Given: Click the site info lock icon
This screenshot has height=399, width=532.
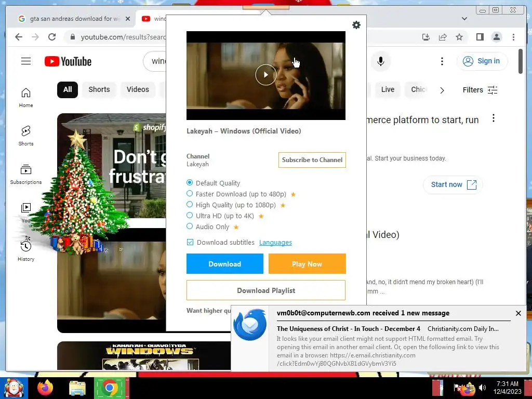Looking at the screenshot, I should [x=72, y=37].
